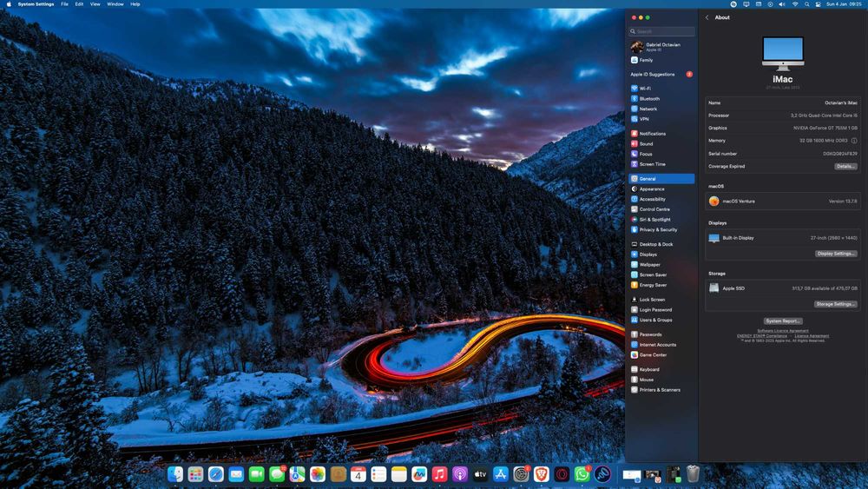Open the Trash in the Dock
868x489 pixels.
point(693,474)
